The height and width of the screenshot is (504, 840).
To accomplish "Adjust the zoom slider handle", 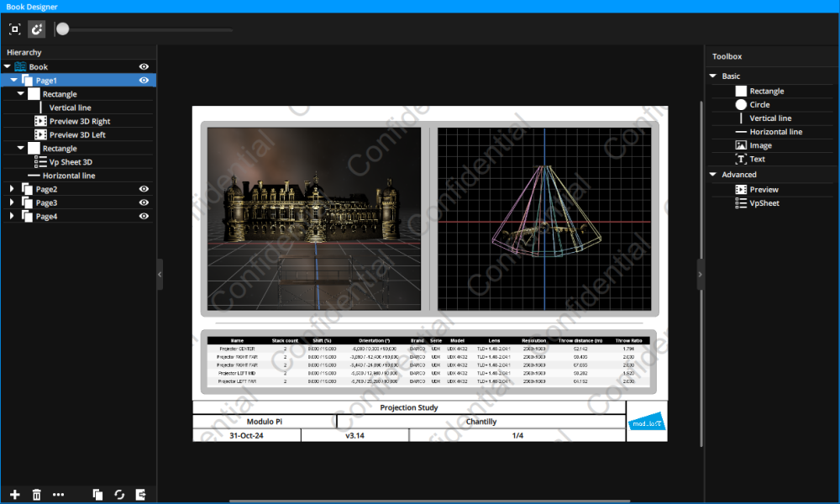I will [63, 29].
